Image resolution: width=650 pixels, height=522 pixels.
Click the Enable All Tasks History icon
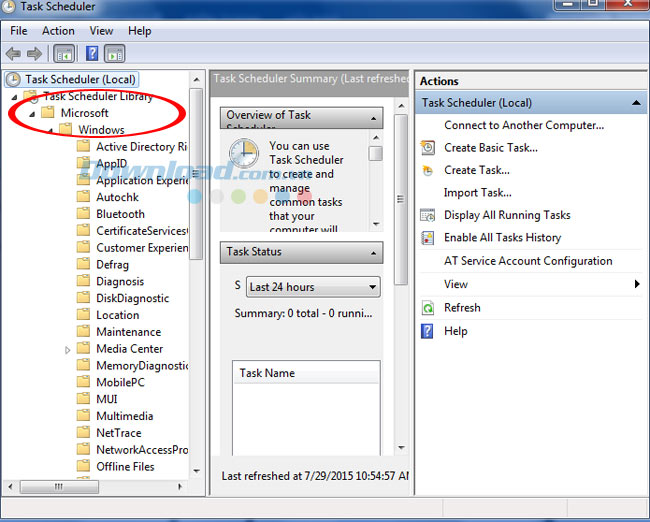tap(427, 238)
